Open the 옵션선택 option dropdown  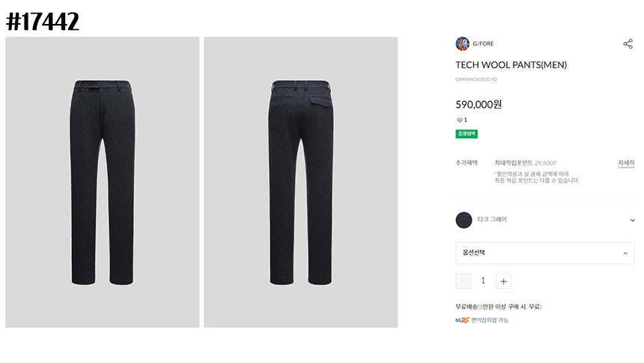click(544, 253)
